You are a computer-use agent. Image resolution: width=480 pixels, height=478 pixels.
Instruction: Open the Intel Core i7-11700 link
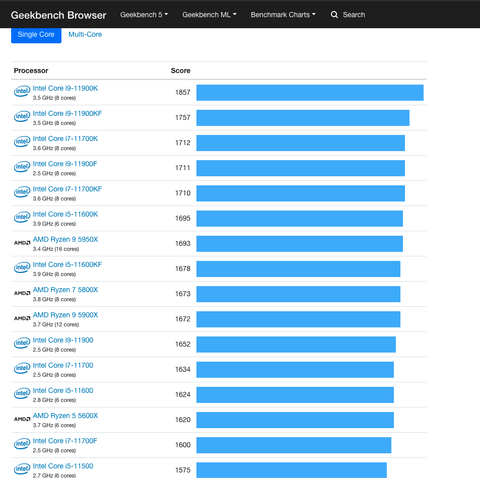click(x=63, y=365)
